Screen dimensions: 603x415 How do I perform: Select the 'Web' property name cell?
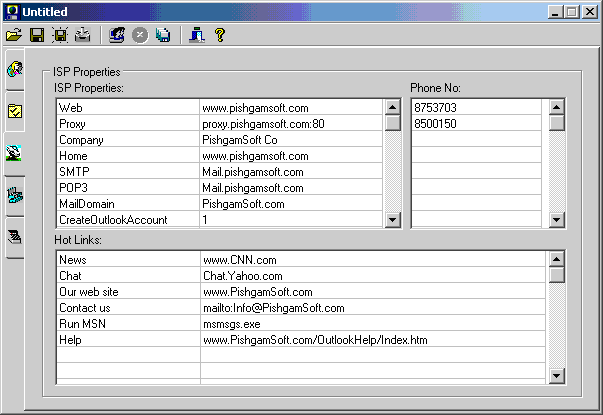pos(128,107)
